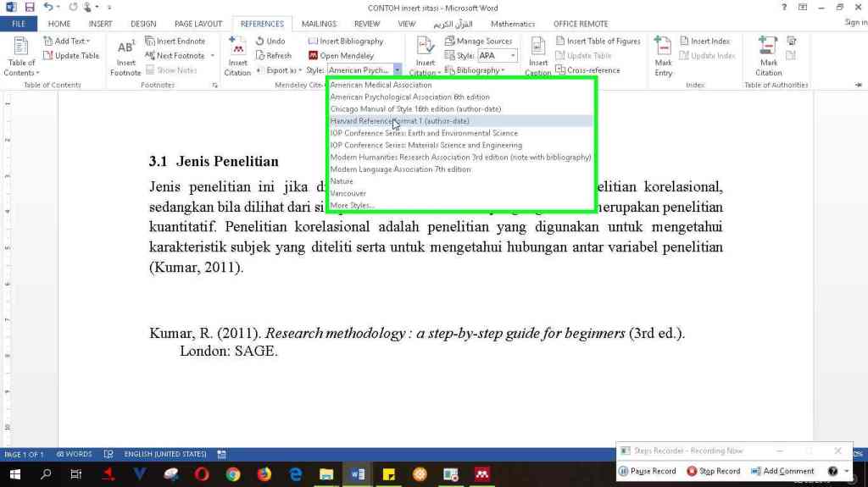Click the Insert Footnote icon
This screenshot has width=868, height=487.
tap(125, 51)
